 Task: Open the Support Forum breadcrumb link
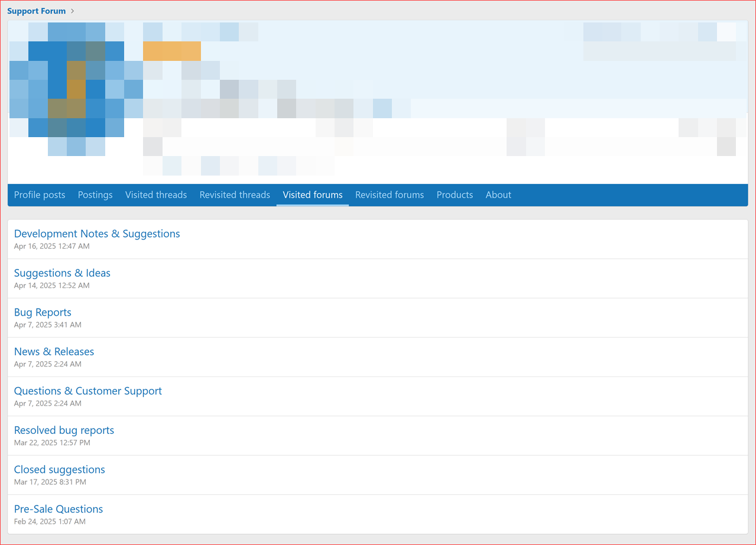tap(37, 11)
